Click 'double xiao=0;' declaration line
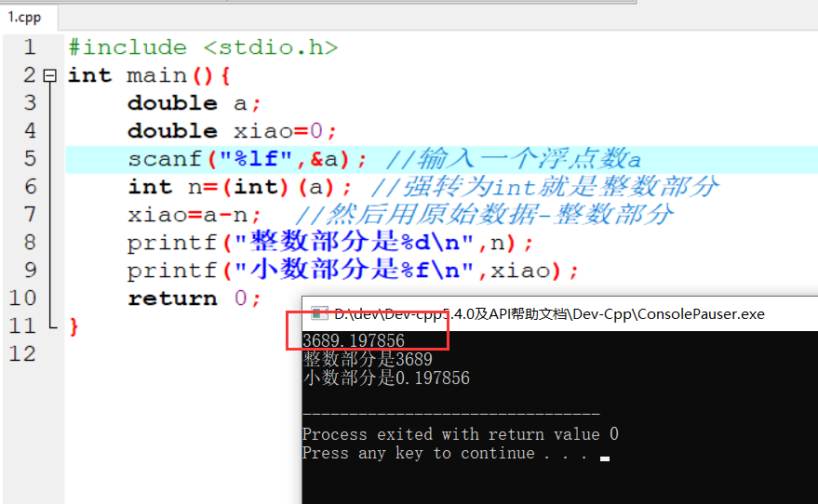 [232, 131]
